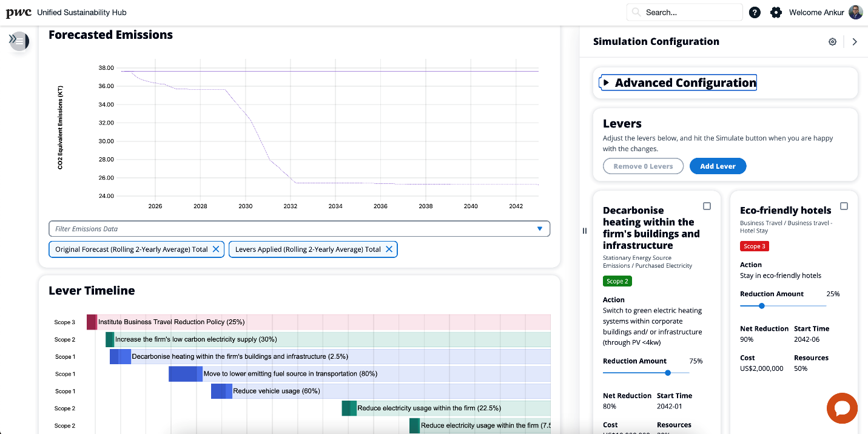This screenshot has height=434, width=868.
Task: Click the PwC logo
Action: pos(18,12)
